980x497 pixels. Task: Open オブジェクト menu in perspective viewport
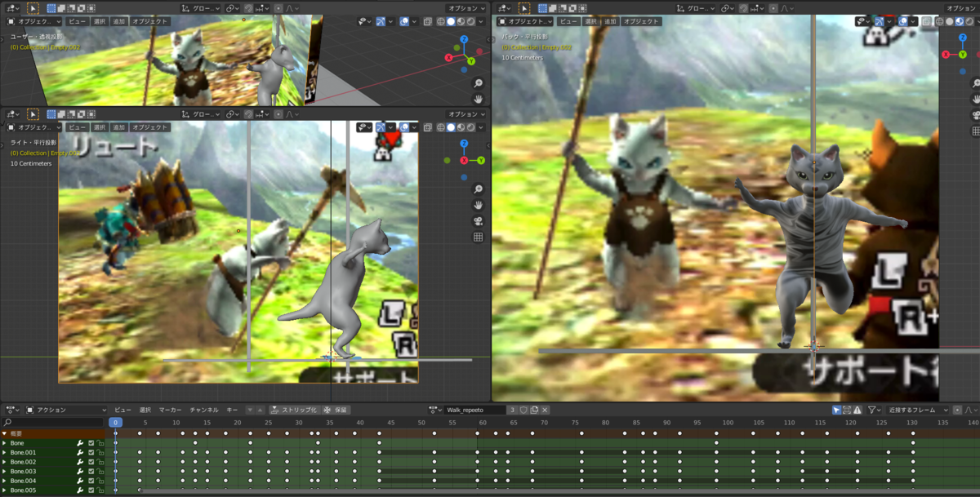[149, 21]
